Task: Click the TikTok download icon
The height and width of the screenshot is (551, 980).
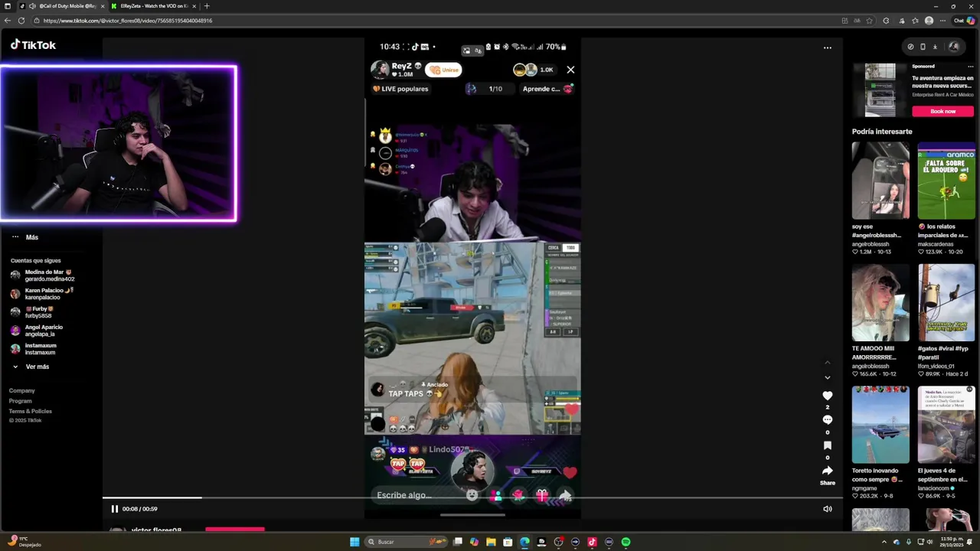Action: pyautogui.click(x=935, y=47)
